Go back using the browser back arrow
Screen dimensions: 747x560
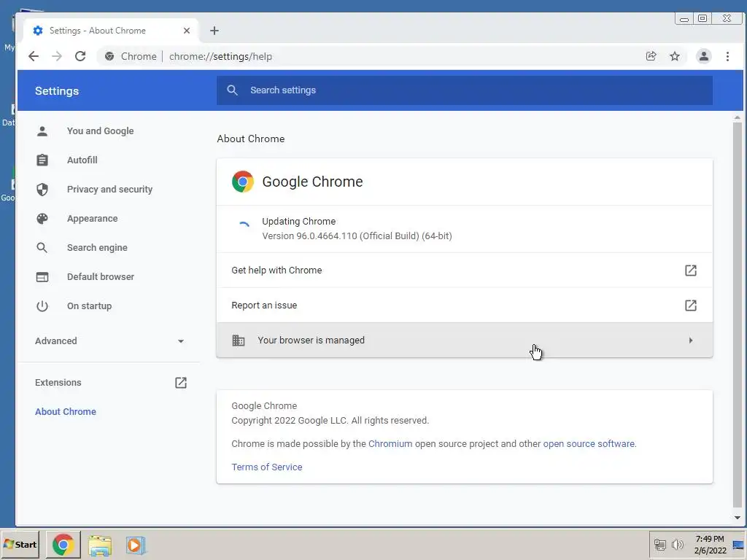34,56
